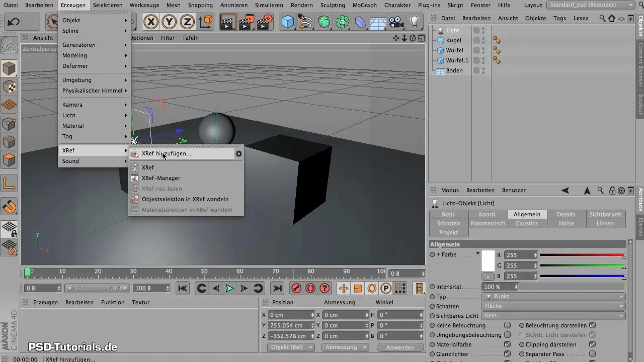Click the floor environment grid icon
This screenshot has height=362, width=644.
(378, 22)
